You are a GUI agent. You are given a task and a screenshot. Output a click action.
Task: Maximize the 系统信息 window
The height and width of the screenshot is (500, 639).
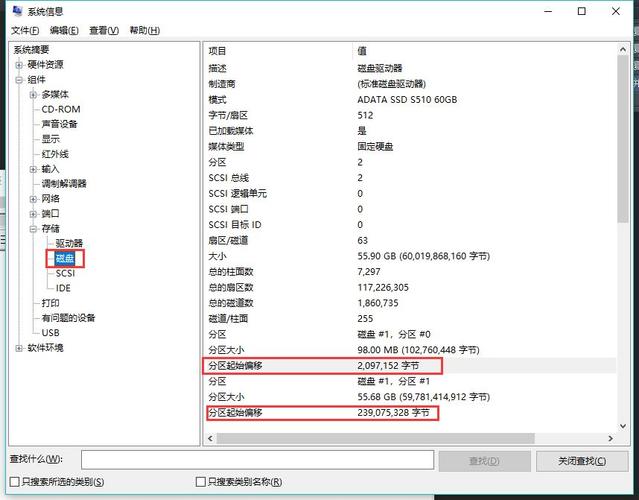pyautogui.click(x=582, y=11)
